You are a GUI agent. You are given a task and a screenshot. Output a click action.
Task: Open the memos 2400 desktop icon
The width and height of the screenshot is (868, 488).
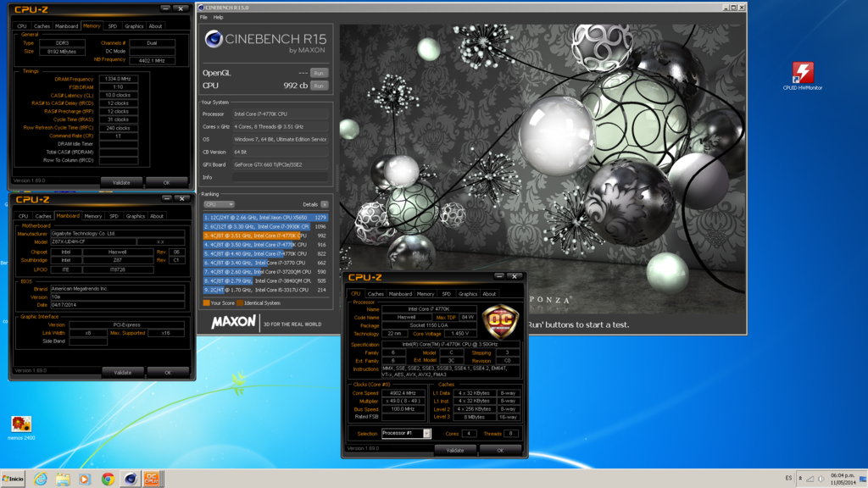21,428
